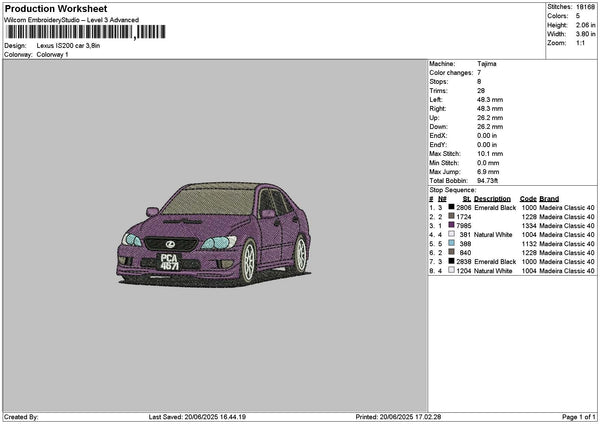Select the Left value '48.3 mm'
Image resolution: width=600 pixels, height=424 pixels.
click(x=490, y=100)
